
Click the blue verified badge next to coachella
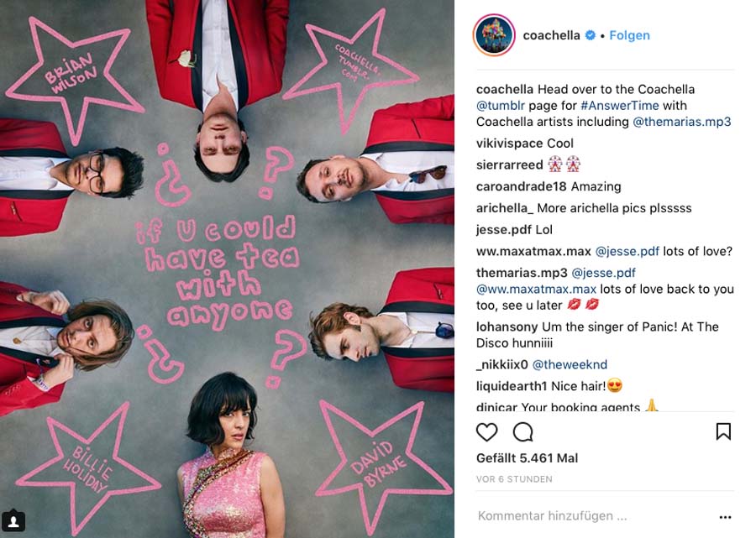tap(591, 35)
